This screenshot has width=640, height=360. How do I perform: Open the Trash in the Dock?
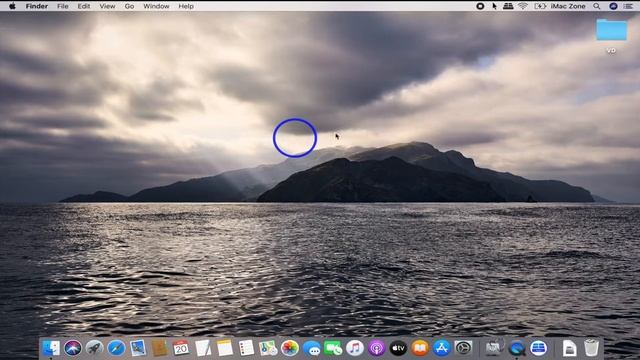[x=591, y=348]
